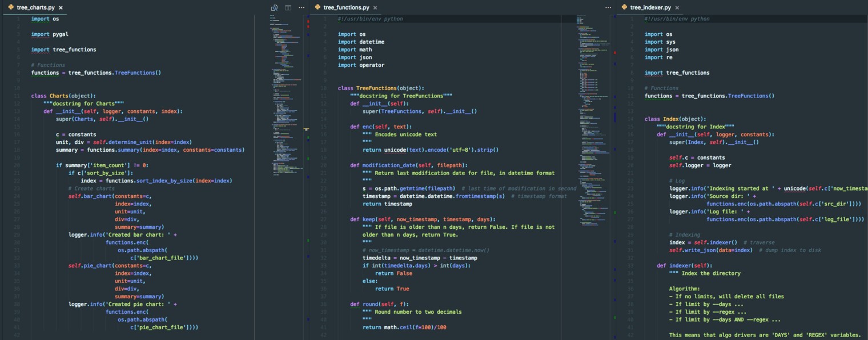Click 'return math.ceil(f*100)/100' line
Viewport: 868px width, 340px height.
click(404, 327)
